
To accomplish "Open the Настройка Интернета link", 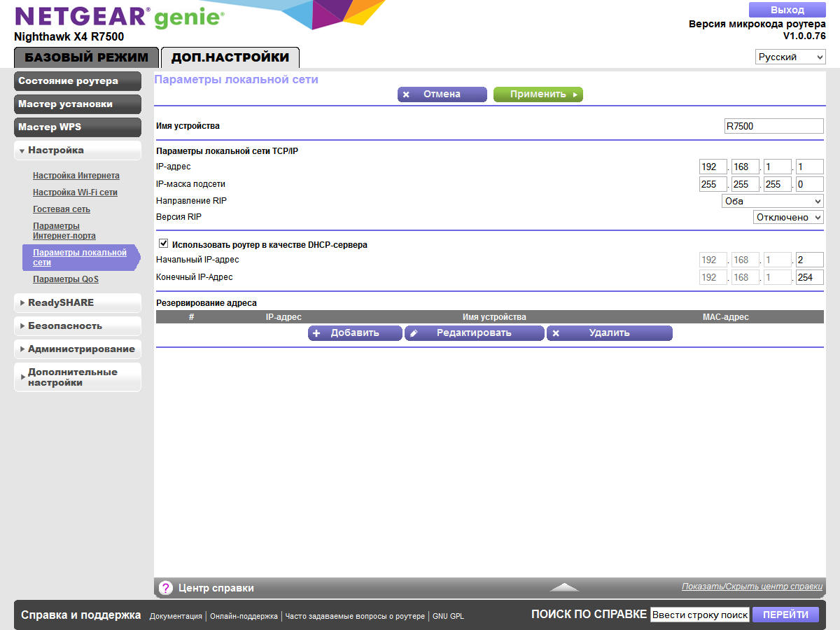I will [x=76, y=176].
